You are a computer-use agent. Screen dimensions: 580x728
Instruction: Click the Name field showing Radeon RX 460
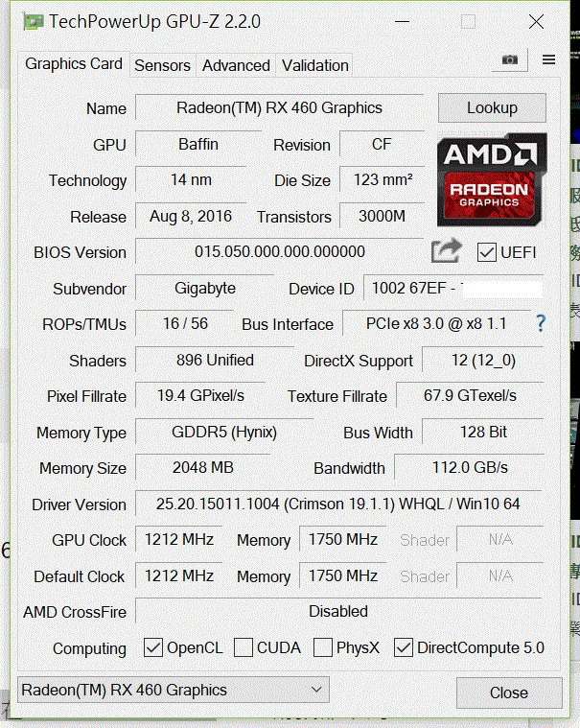click(279, 107)
